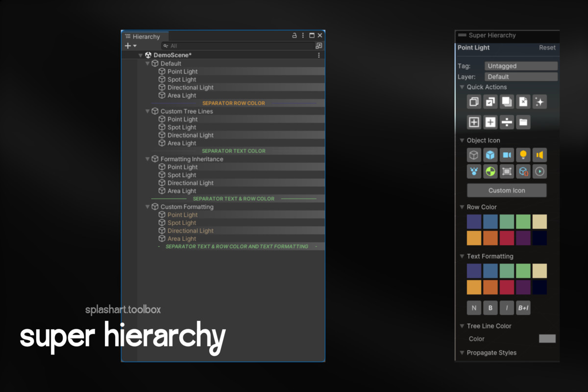Screen dimensions: 588x392
Task: Collapse the Object Icon section
Action: 462,141
